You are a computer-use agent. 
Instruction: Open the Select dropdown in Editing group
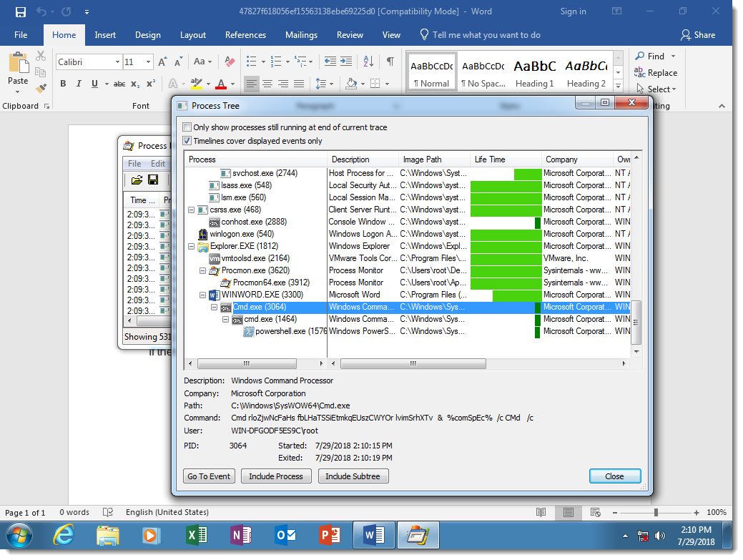[656, 89]
